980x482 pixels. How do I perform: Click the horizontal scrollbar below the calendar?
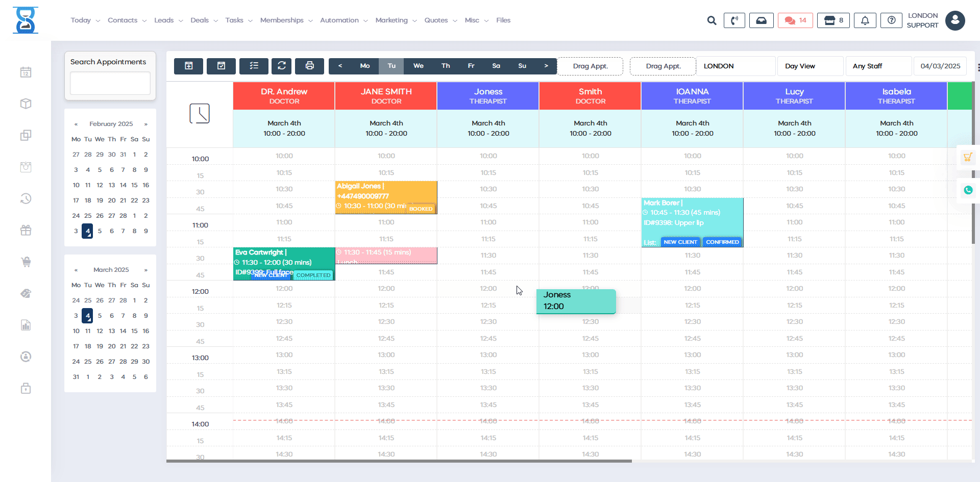[x=398, y=461]
